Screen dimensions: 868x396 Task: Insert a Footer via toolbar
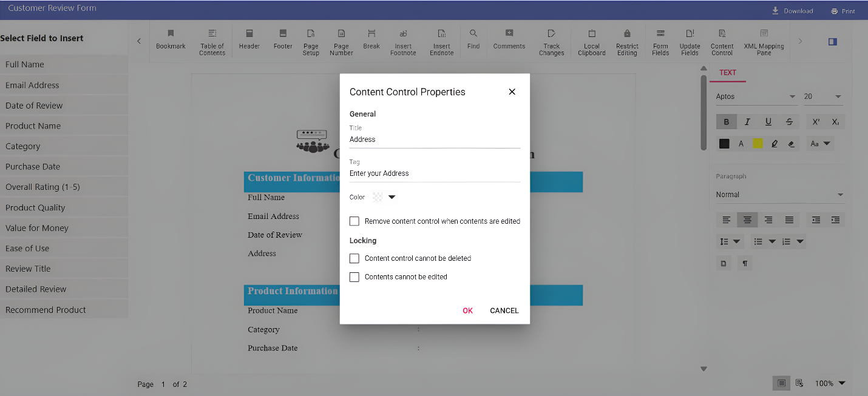(x=283, y=41)
